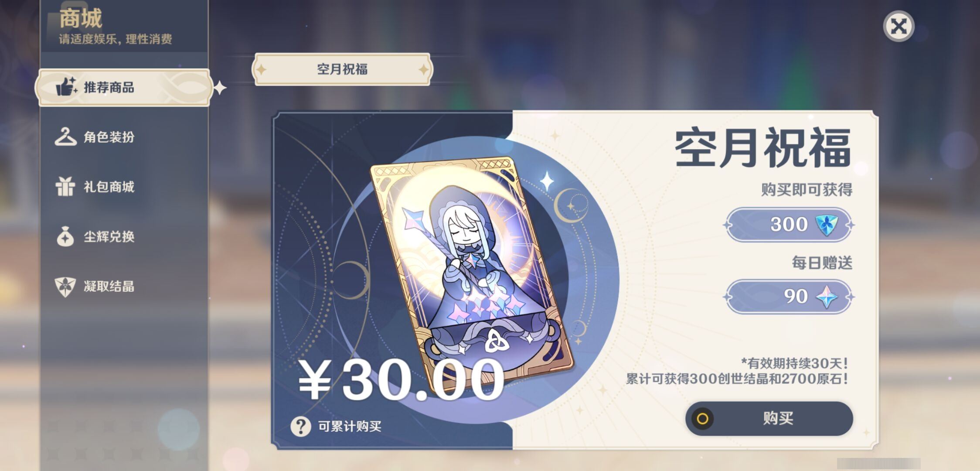Image resolution: width=980 pixels, height=471 pixels.
Task: Click the 90 daily Primogem reward pill
Action: coord(789,297)
